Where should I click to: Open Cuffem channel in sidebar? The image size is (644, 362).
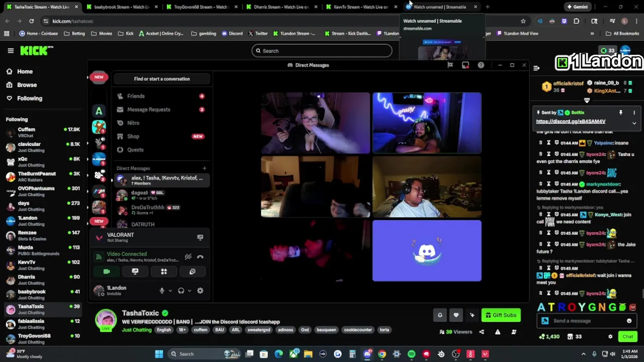[x=43, y=132]
